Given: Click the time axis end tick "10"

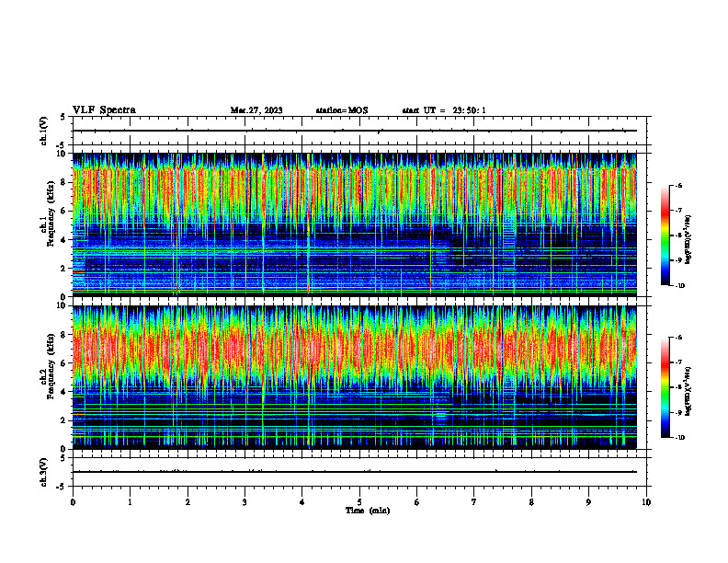Looking at the screenshot, I should point(646,502).
